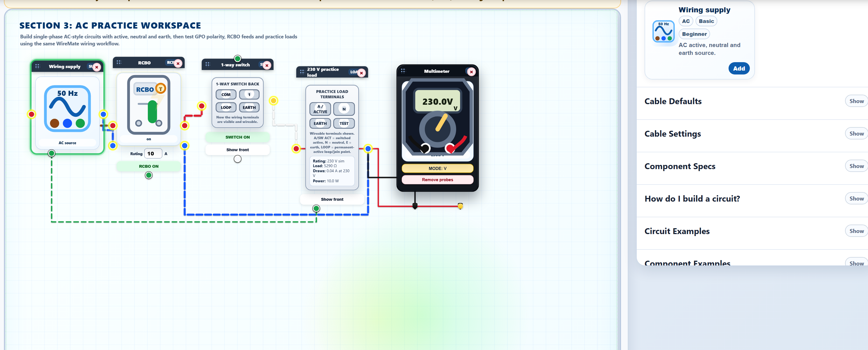Image resolution: width=868 pixels, height=350 pixels.
Task: Click the switch LOOP terminal
Action: 226,108
